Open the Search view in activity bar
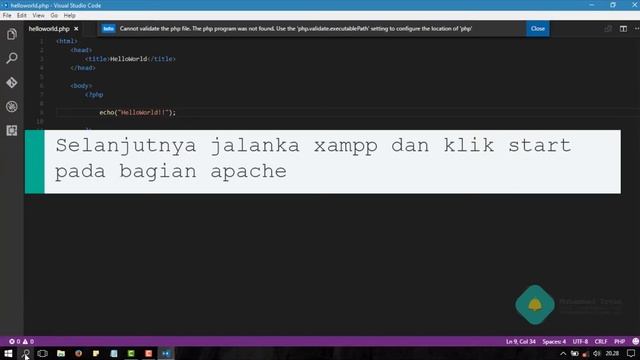The height and width of the screenshot is (360, 640). [12, 58]
